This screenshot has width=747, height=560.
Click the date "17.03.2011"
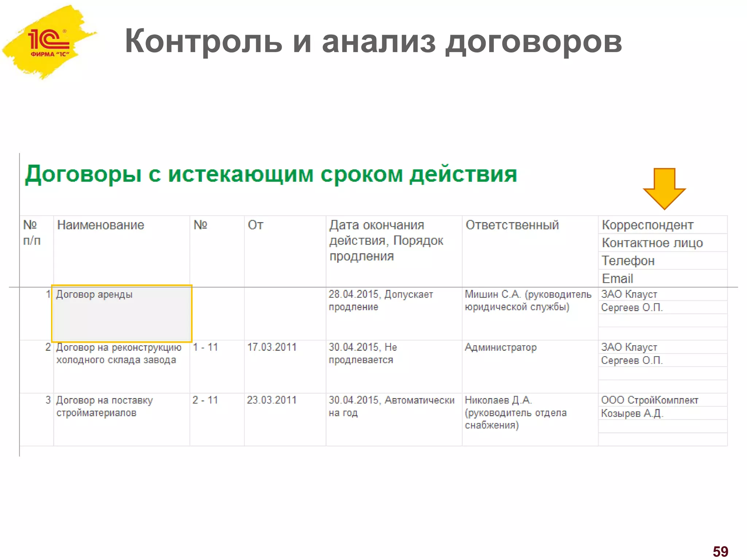point(285,367)
